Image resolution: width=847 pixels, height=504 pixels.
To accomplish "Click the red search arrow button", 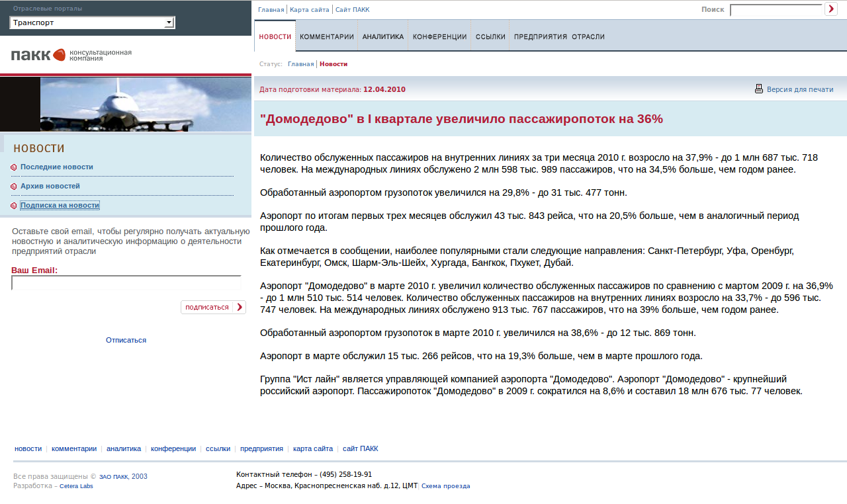I will click(831, 9).
